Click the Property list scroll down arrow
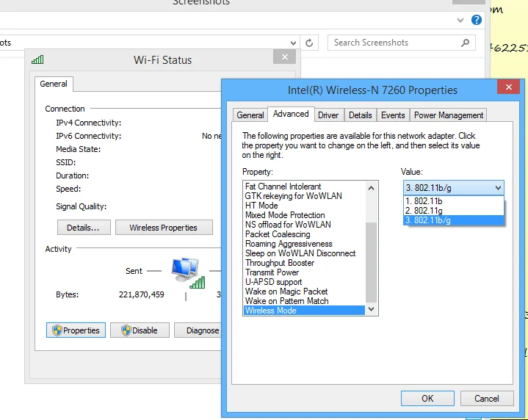Viewport: 528px width, 420px height. click(371, 309)
